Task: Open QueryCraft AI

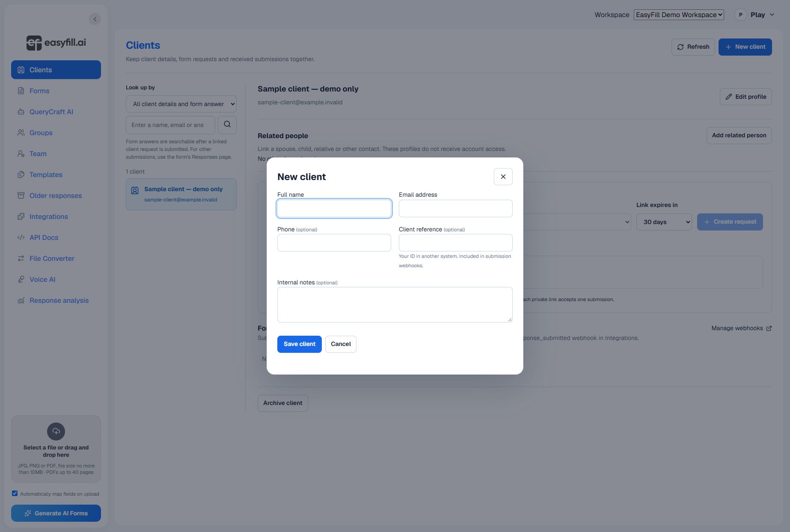Action: click(x=56, y=112)
